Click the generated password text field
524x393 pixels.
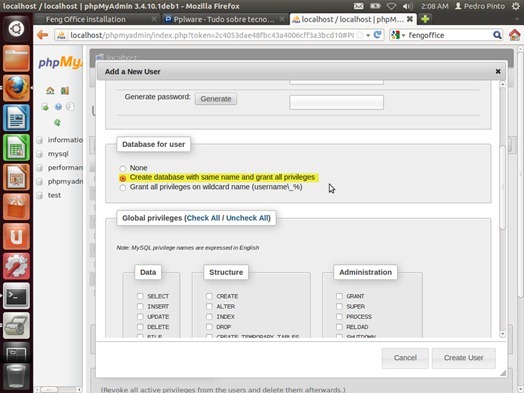(x=337, y=102)
